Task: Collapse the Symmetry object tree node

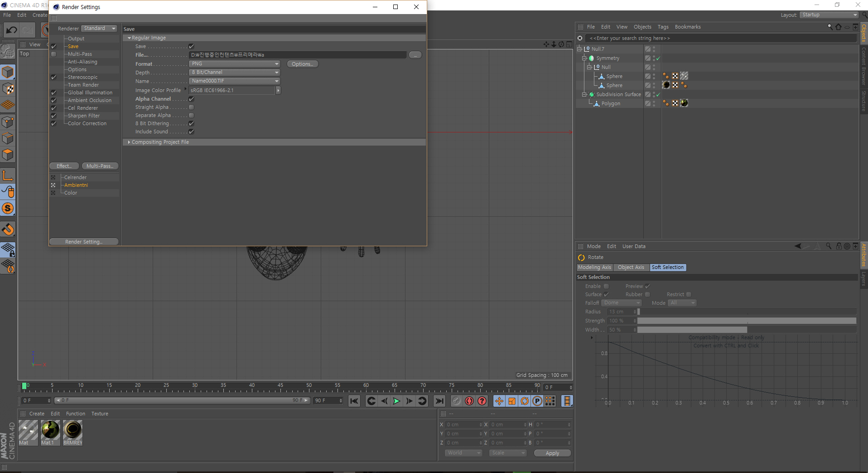Action: coord(584,58)
